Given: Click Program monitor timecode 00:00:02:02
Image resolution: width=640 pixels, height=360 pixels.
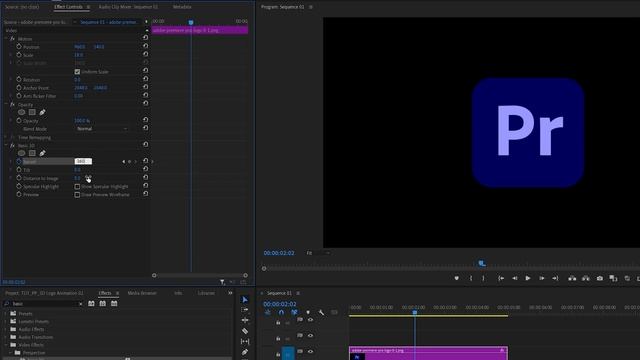Looking at the screenshot, I should pyautogui.click(x=279, y=253).
